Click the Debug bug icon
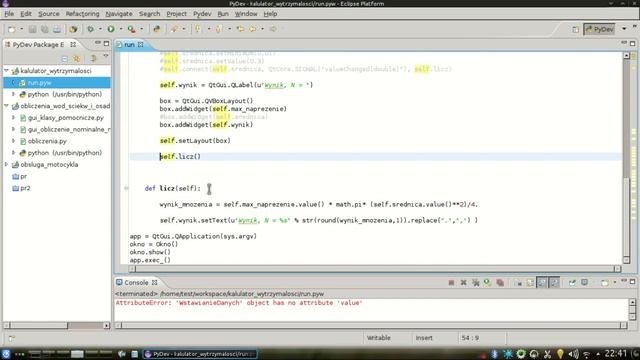The image size is (640, 360). (x=90, y=29)
